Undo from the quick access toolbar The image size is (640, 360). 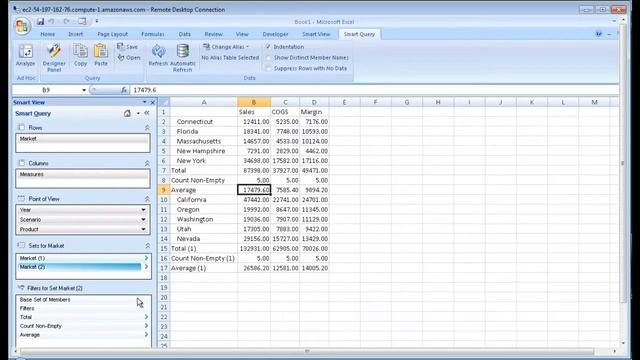pos(51,22)
